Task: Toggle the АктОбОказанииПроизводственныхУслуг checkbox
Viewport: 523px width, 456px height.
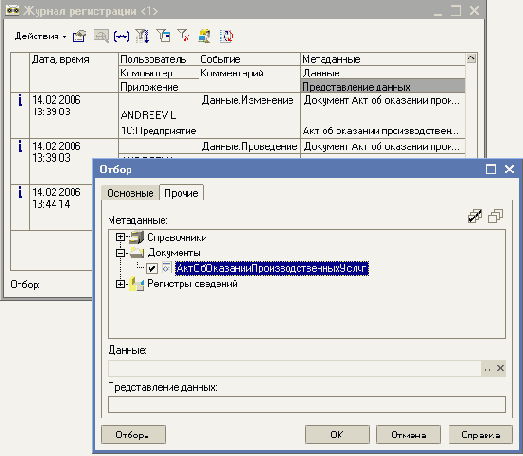Action: [x=152, y=268]
